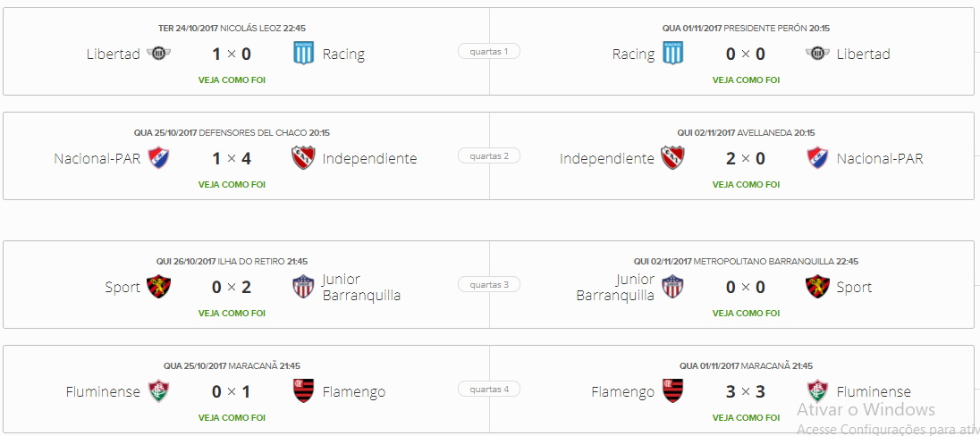Click Racing crest in the Nicolás Leoz match
The image size is (980, 436).
[x=304, y=54]
